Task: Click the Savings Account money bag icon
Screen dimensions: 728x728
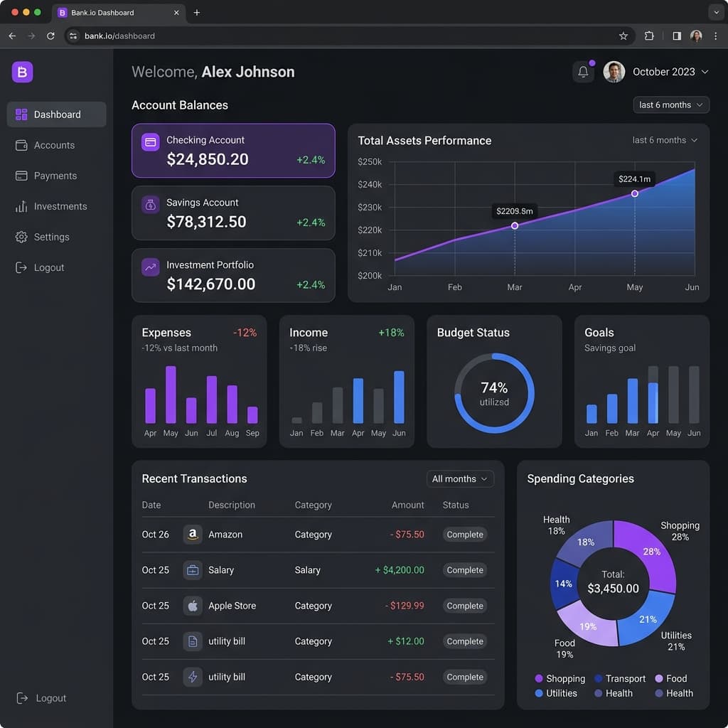Action: (x=151, y=205)
